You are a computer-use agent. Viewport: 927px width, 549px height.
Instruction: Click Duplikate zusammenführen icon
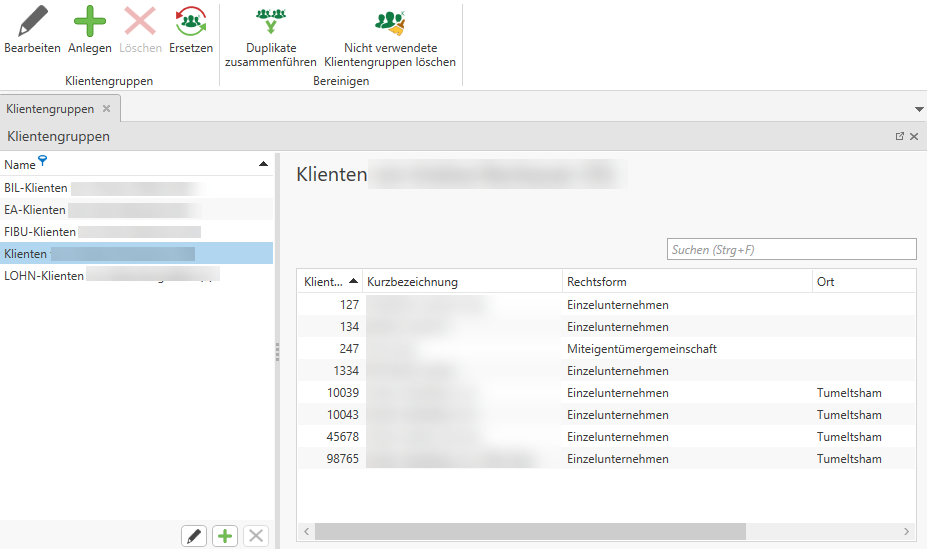pyautogui.click(x=270, y=22)
